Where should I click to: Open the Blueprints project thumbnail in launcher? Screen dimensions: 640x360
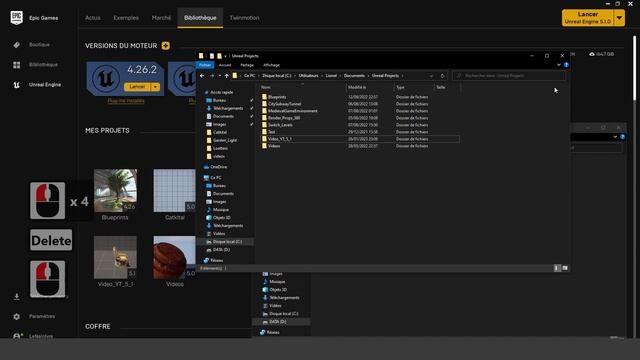tap(116, 191)
